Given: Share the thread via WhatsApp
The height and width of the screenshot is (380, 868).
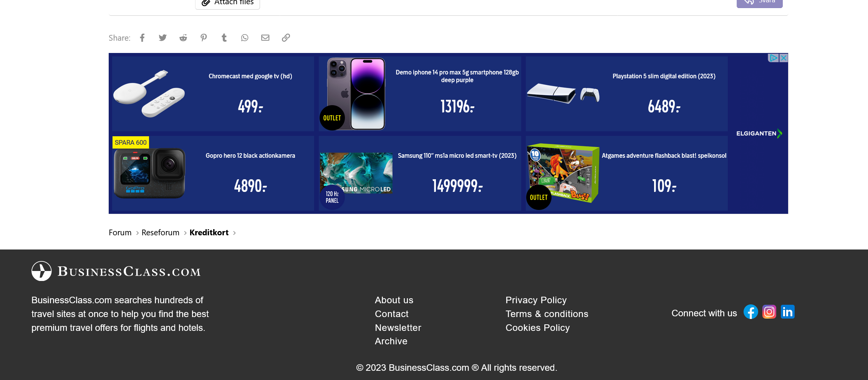Looking at the screenshot, I should (245, 38).
